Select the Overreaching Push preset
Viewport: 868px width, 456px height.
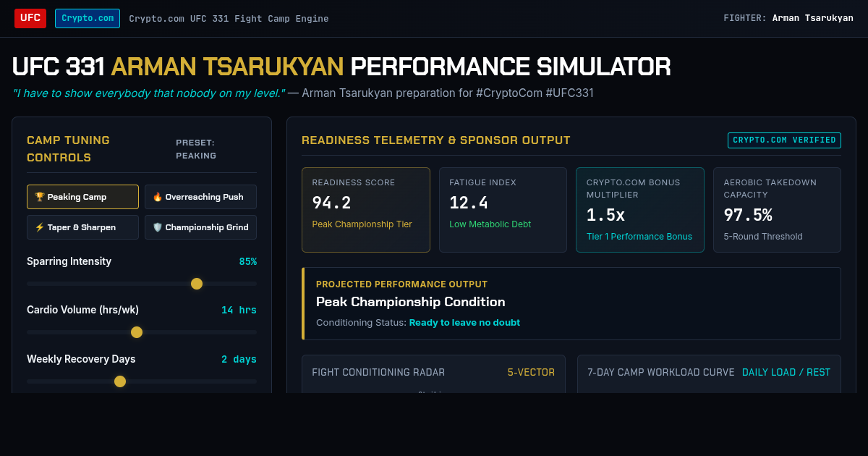(x=200, y=197)
